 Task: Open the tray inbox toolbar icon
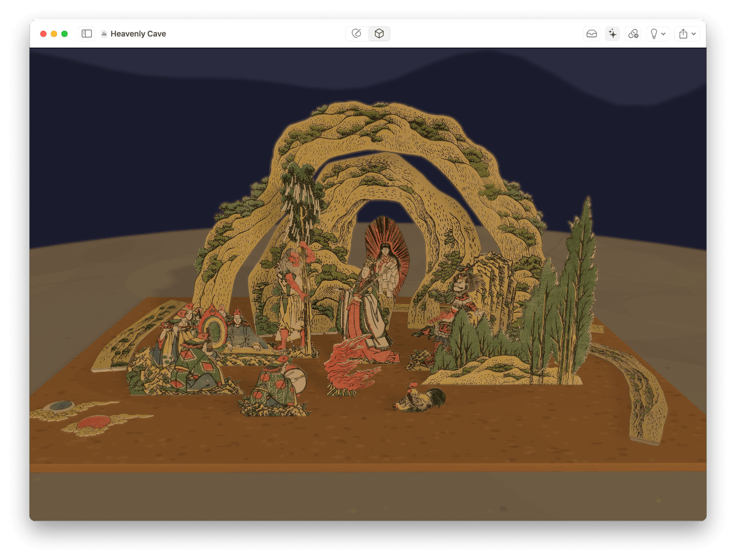point(591,34)
